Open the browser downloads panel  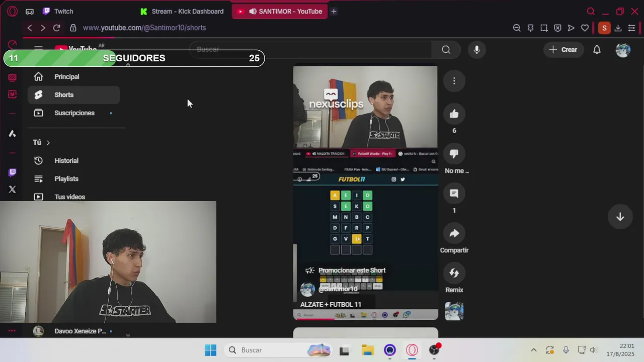point(618,28)
